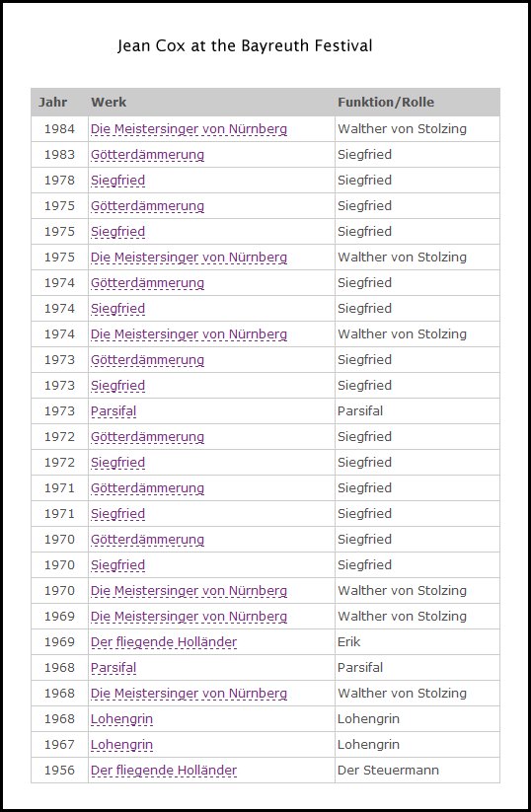This screenshot has width=531, height=812.
Task: Open the 1973 Parsifal link
Action: coord(114,411)
